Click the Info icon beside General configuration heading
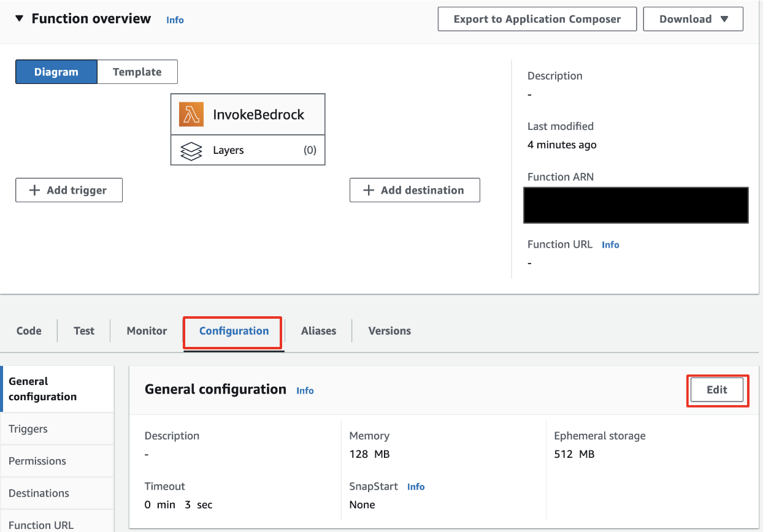The image size is (763, 532). point(305,390)
